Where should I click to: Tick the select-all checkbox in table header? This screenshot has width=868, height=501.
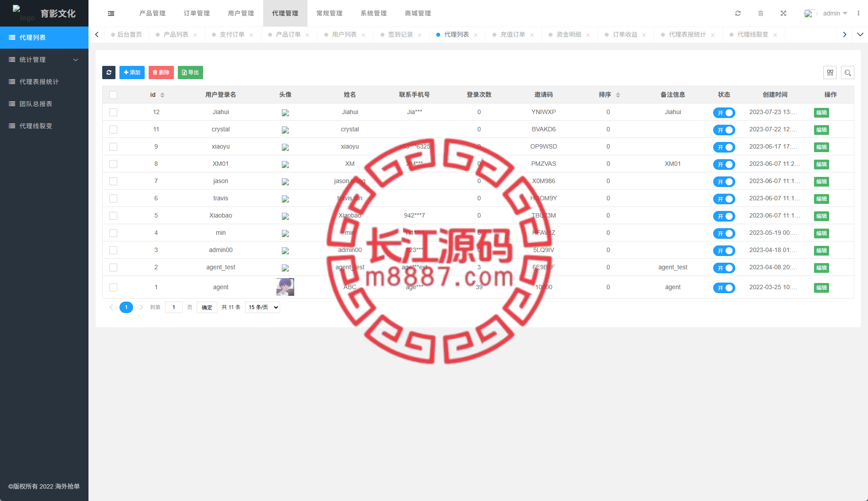click(x=113, y=95)
